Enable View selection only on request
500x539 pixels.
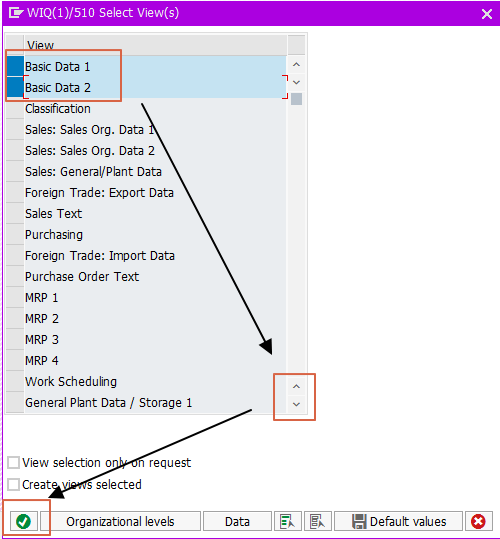point(13,463)
